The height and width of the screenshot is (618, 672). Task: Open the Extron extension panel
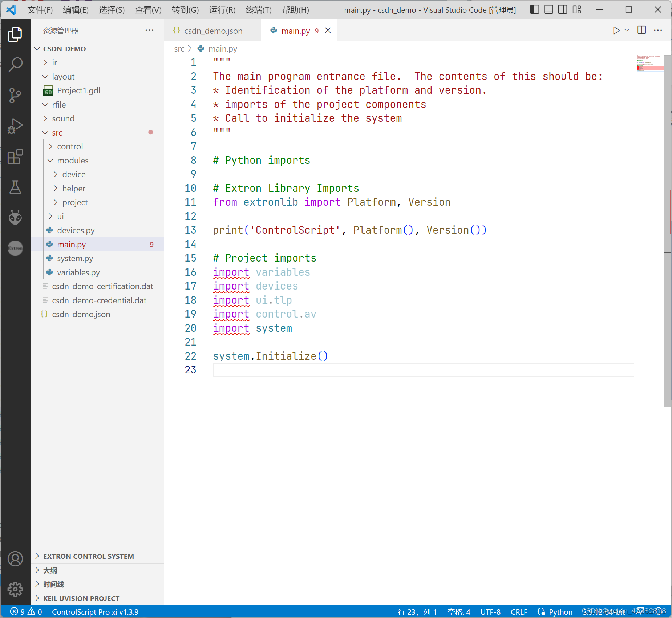(15, 248)
